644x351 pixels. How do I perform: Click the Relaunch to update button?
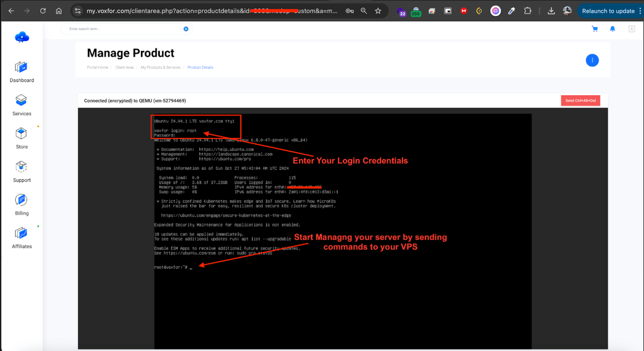click(x=608, y=11)
